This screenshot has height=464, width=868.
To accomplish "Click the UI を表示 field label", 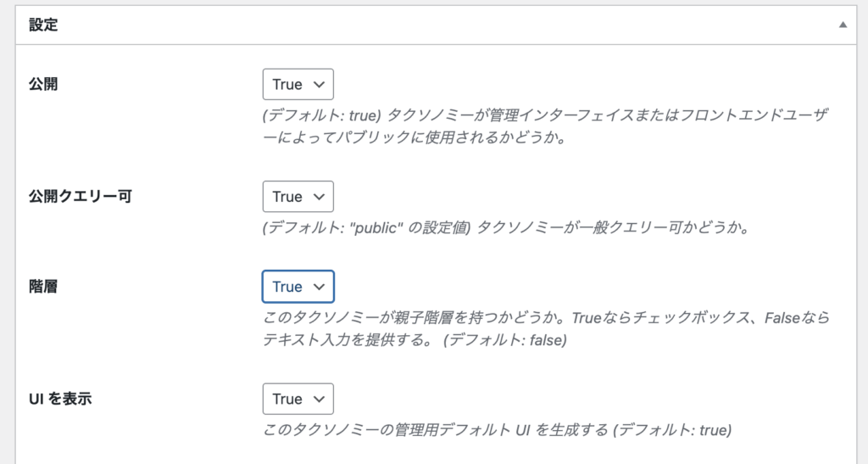I will click(60, 399).
